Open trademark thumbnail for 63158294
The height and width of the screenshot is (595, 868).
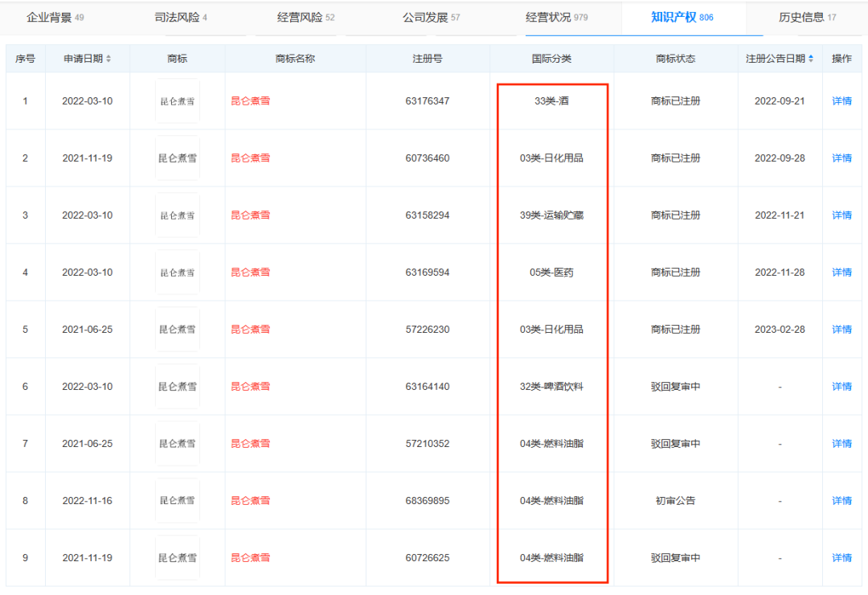178,215
